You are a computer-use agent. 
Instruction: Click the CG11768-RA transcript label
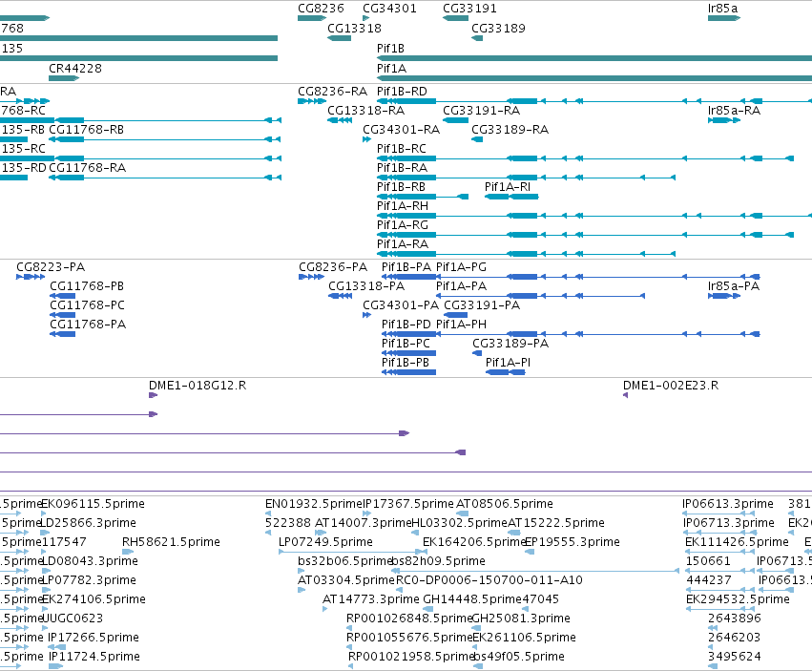point(87,168)
